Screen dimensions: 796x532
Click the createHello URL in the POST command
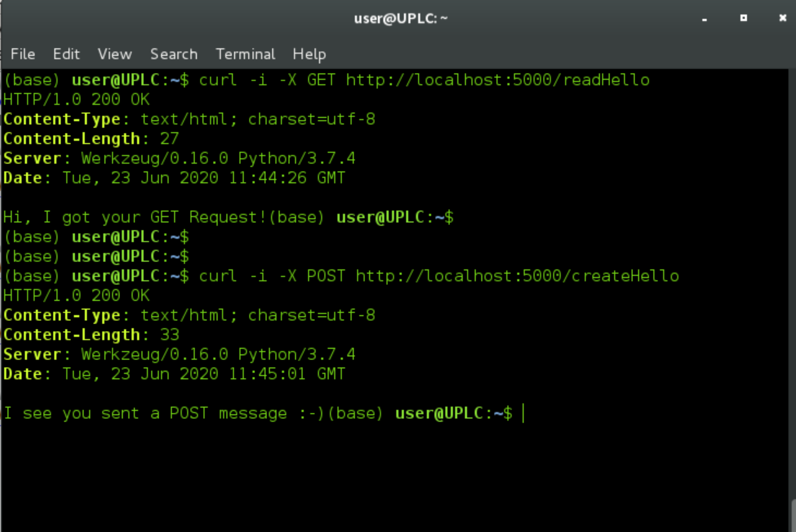(516, 276)
